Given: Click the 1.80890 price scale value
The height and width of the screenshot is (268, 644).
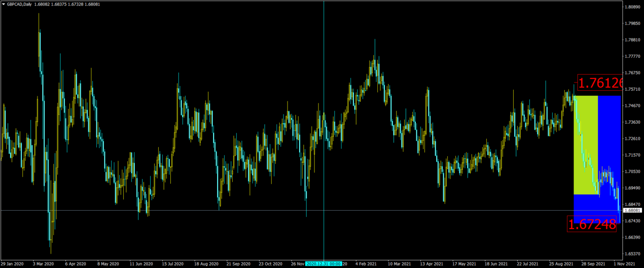Looking at the screenshot, I should (x=632, y=7).
